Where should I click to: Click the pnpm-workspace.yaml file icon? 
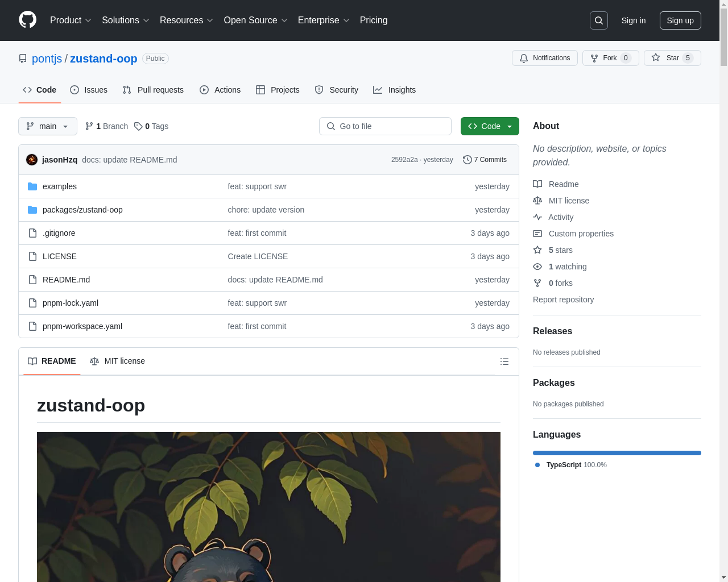(32, 326)
